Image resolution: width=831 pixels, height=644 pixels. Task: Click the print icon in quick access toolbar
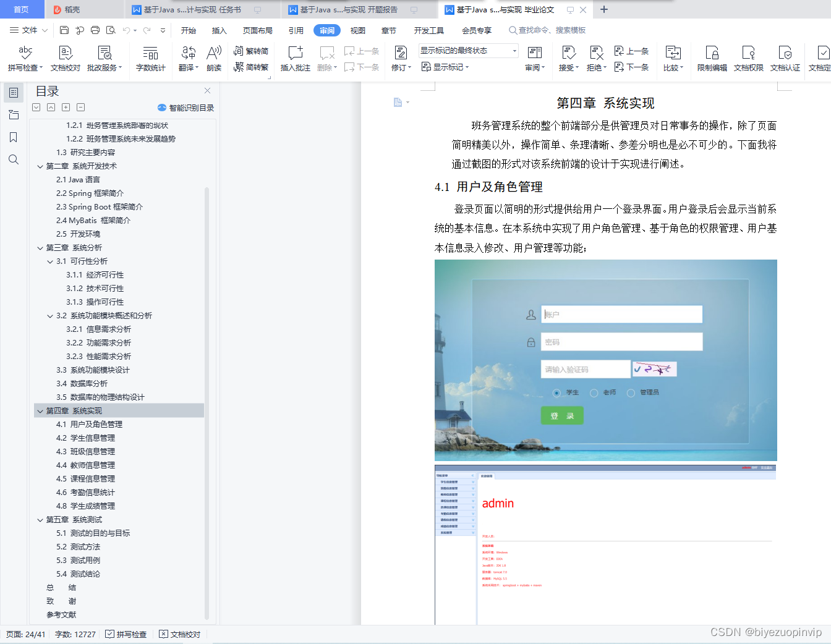pyautogui.click(x=95, y=30)
